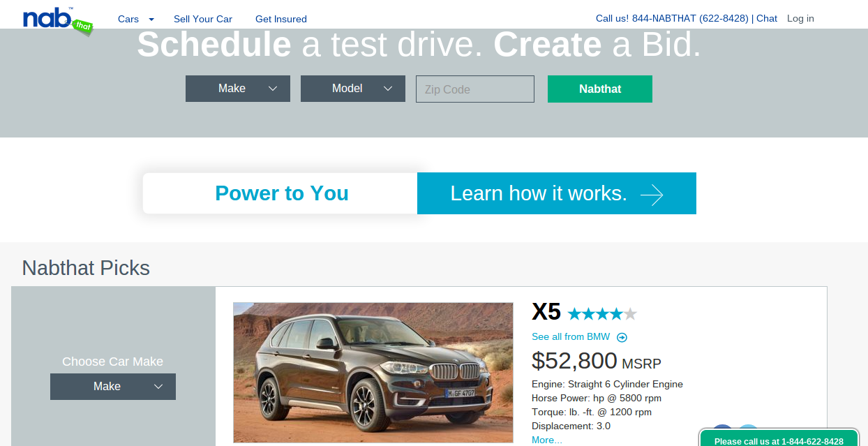Image resolution: width=868 pixels, height=446 pixels.
Task: Open See all from BMW
Action: [x=571, y=336]
